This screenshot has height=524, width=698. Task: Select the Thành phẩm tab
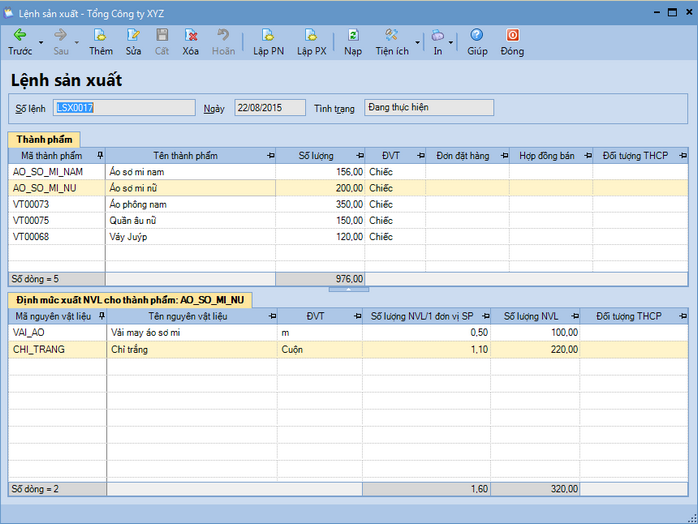(44, 140)
